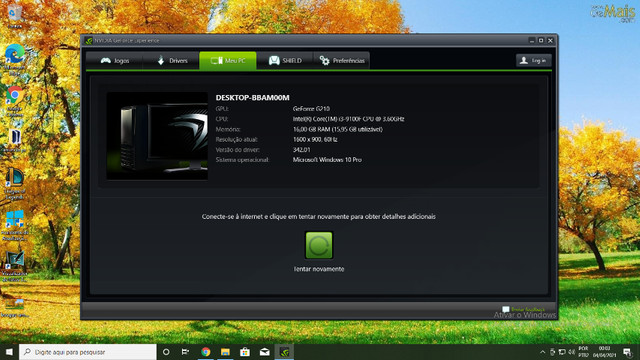Screen dimensions: 640x360
Task: Select the monitor visualizer desktop shortcut
Action: pos(14,266)
